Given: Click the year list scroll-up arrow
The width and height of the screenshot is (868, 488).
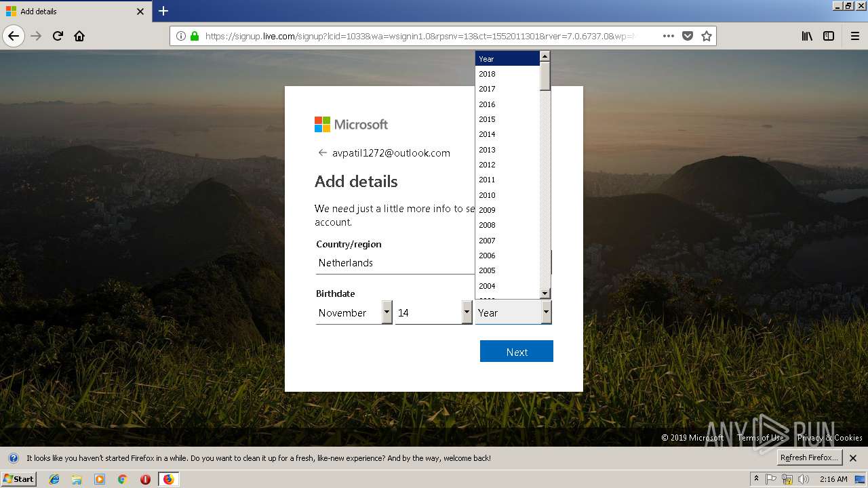Looking at the screenshot, I should coord(545,56).
